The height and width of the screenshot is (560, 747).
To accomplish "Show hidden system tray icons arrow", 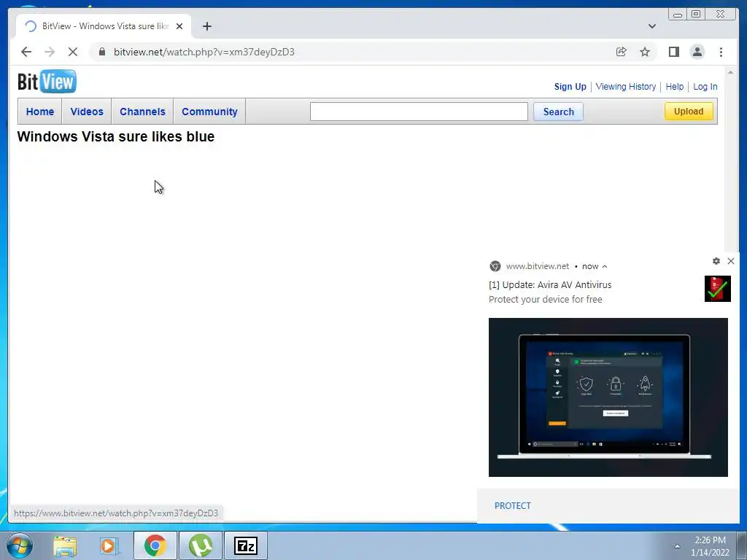I will coord(677,546).
